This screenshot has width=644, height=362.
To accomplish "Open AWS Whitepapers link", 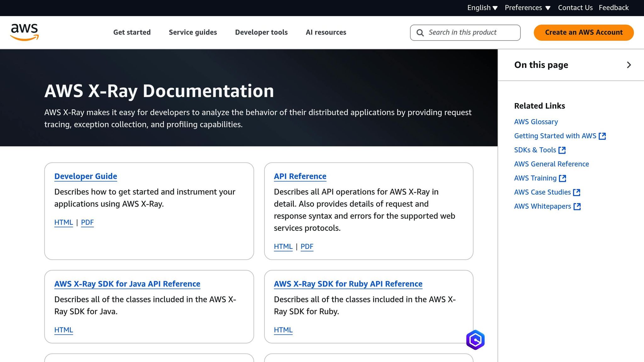I will point(542,206).
